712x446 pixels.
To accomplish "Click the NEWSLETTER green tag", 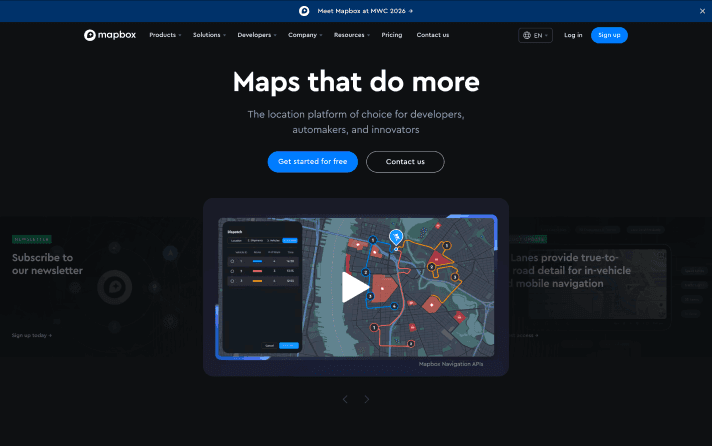I will (32, 239).
